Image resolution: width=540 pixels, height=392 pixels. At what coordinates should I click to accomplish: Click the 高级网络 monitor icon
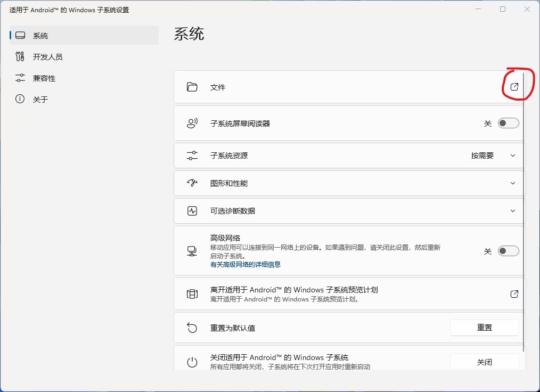(x=192, y=250)
